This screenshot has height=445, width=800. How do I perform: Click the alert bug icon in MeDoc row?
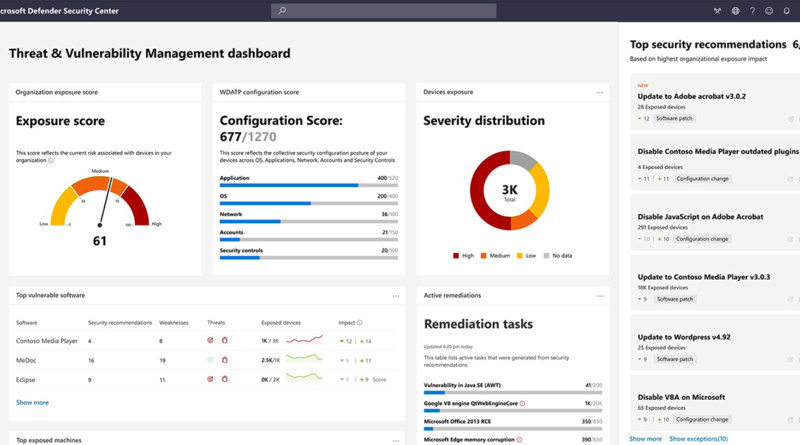point(224,360)
